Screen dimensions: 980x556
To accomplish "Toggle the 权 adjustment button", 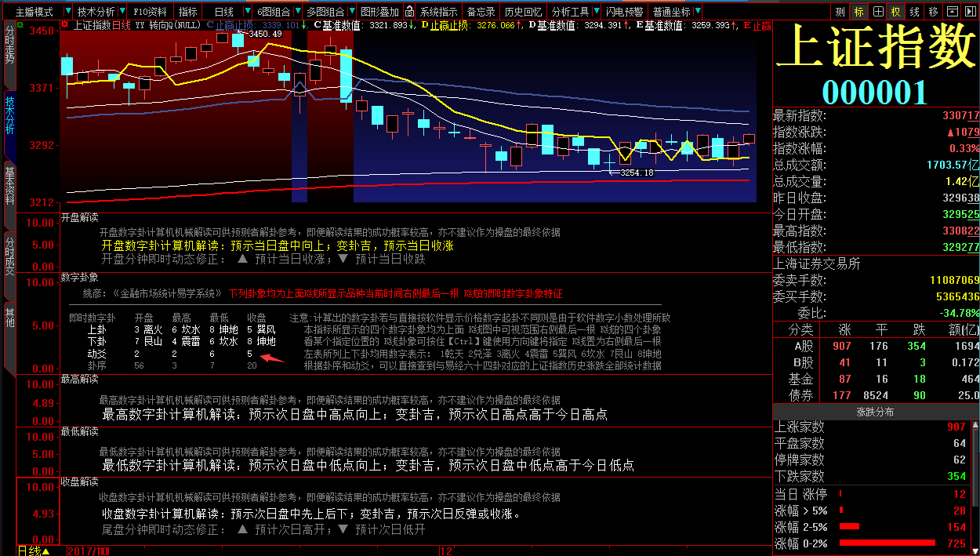I will 895,12.
